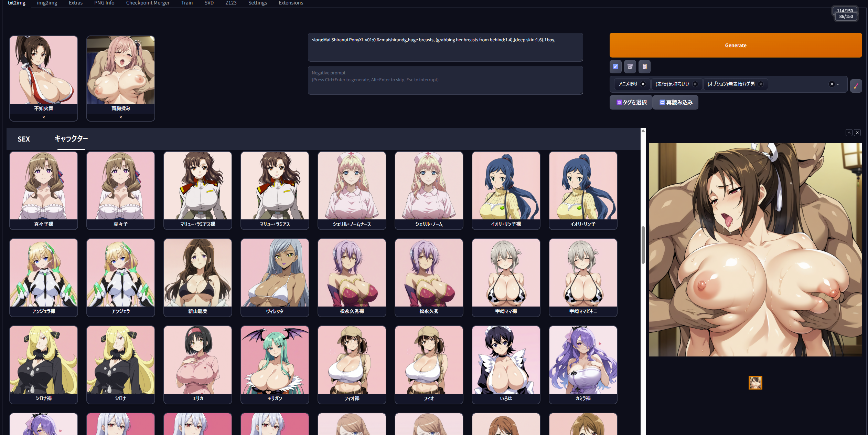The width and height of the screenshot is (868, 435).
Task: Click the paintbrush apply-styles icon
Action: pyautogui.click(x=856, y=85)
